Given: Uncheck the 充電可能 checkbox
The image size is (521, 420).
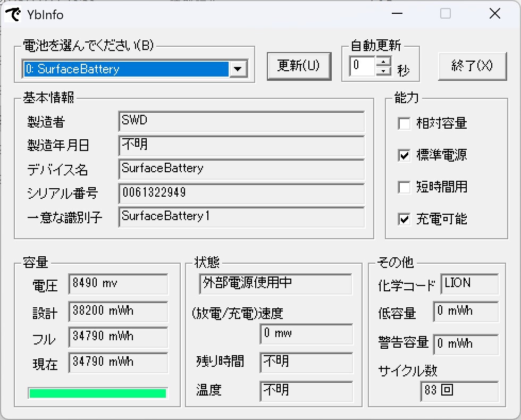Looking at the screenshot, I should (x=404, y=219).
